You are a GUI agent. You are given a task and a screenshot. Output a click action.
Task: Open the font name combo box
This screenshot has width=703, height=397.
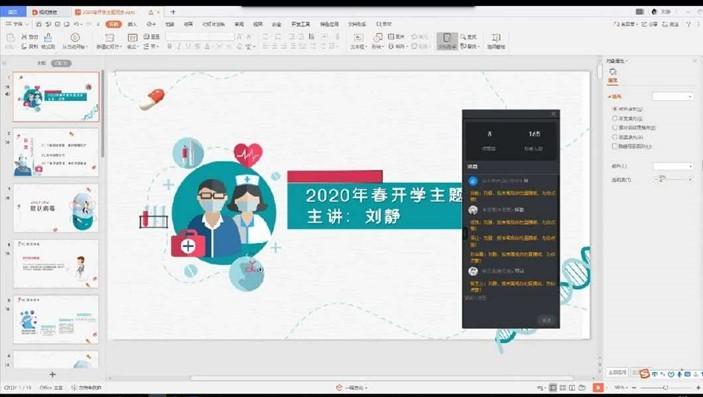[x=200, y=36]
